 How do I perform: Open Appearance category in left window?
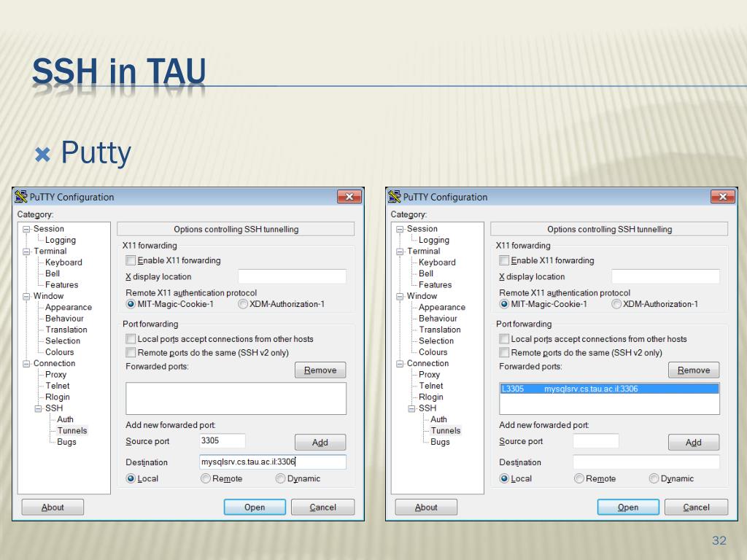pos(68,307)
